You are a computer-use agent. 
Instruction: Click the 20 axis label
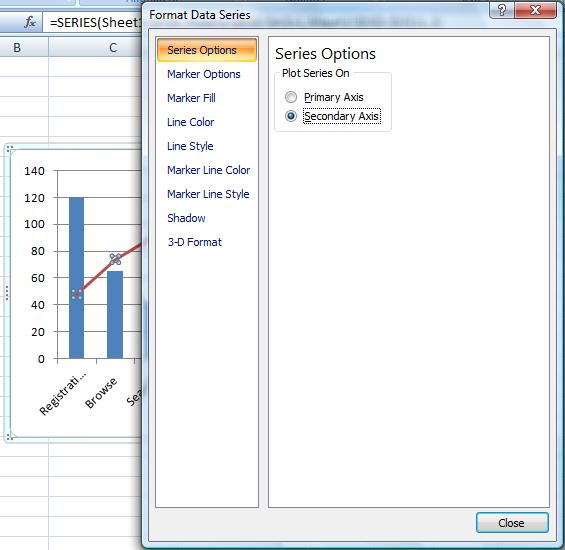[x=37, y=332]
